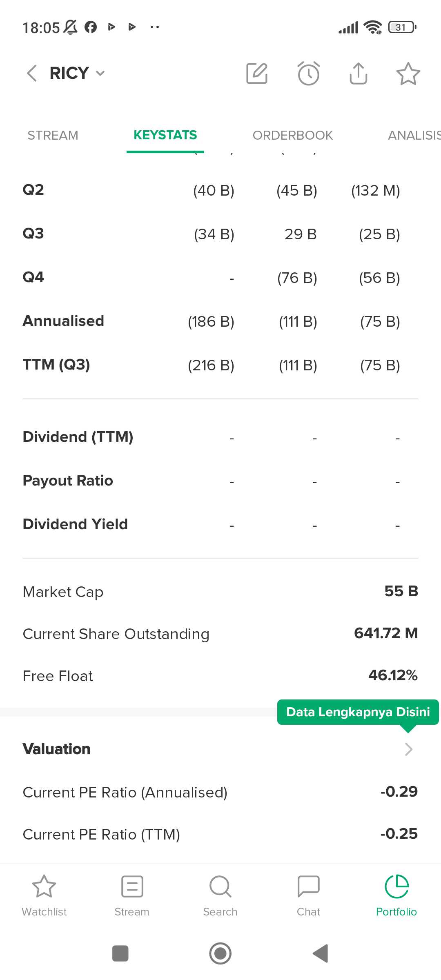Switch to the STREAM tab

(53, 135)
